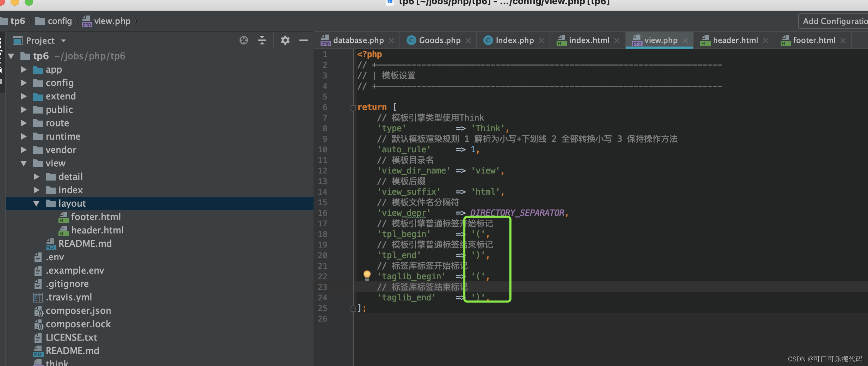Click README.md icon inside view folder
Viewport: 868px width, 366px height.
[x=51, y=244]
